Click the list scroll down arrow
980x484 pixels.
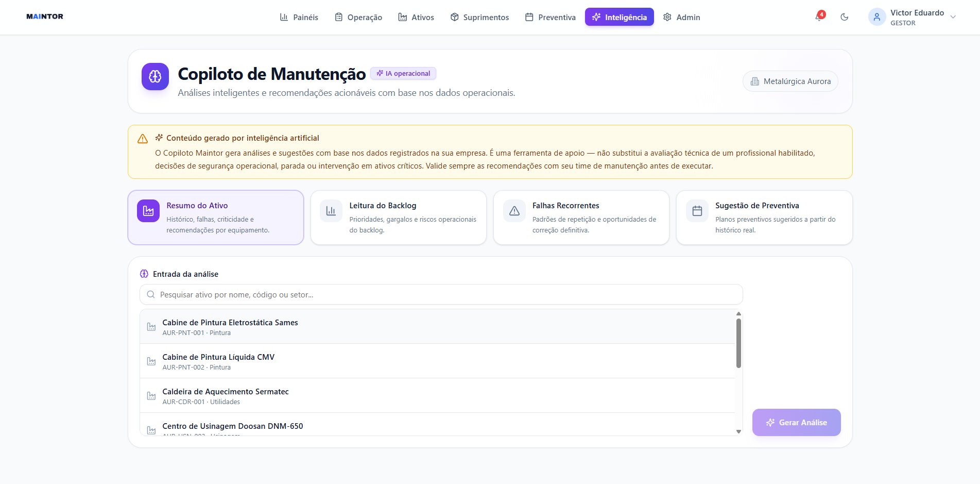coord(738,432)
